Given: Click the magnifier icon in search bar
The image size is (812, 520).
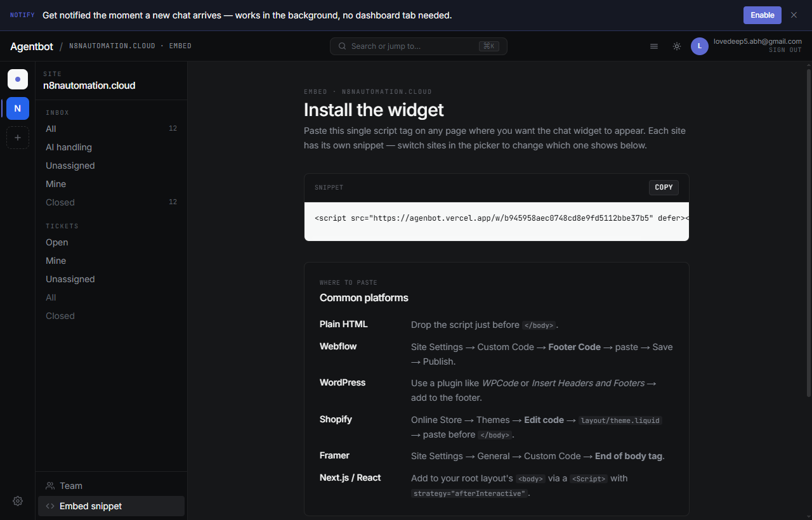Looking at the screenshot, I should coord(343,46).
